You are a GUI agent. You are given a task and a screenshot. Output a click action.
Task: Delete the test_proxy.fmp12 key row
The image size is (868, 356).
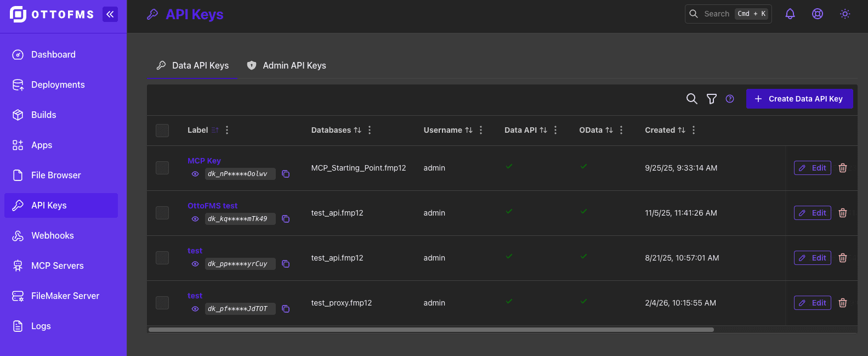[843, 303]
